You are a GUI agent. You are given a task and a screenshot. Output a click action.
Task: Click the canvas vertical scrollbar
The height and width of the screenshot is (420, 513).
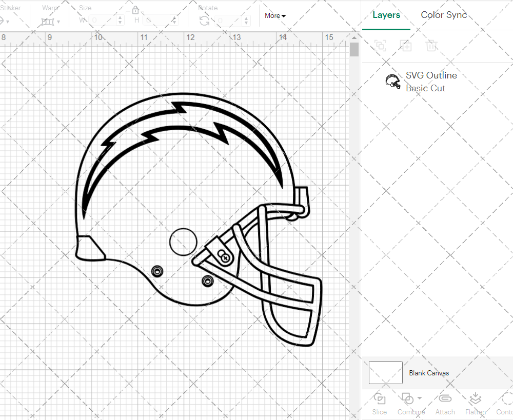point(353,49)
